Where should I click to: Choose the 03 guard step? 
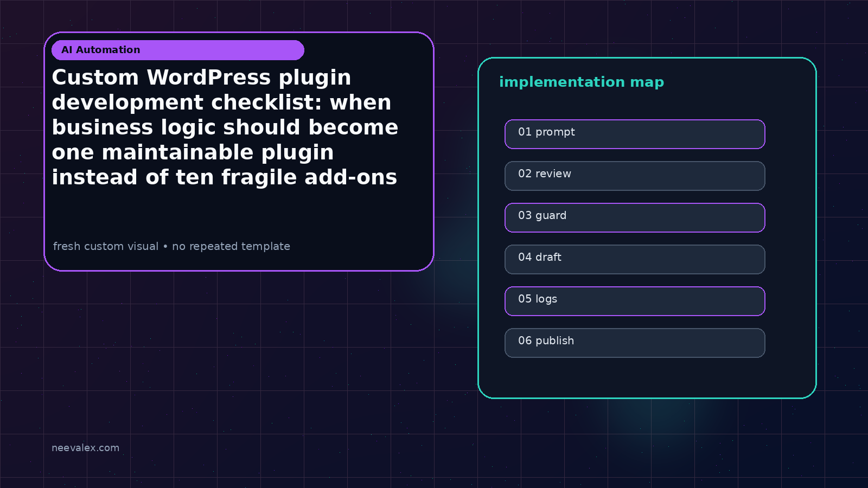pos(635,217)
